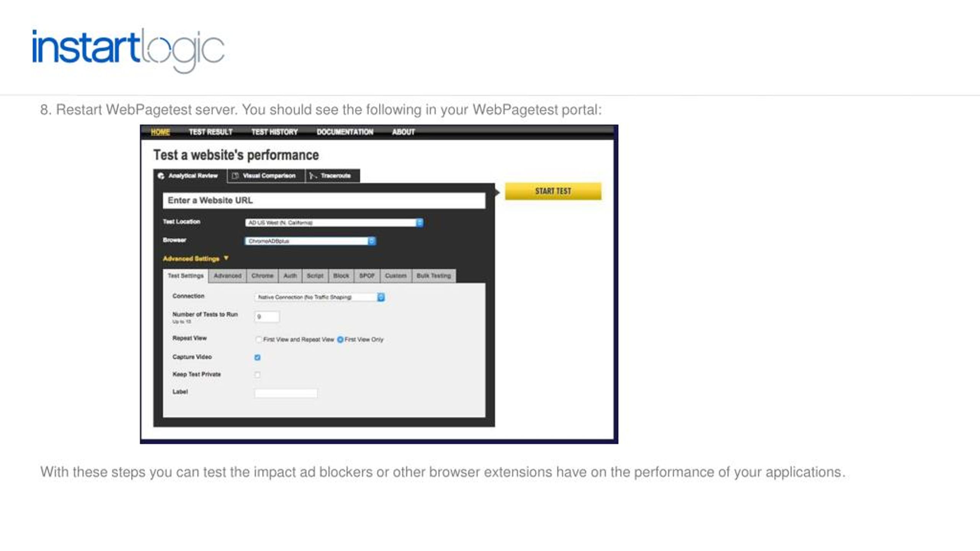Open the Test Location dropdown arrow
The height and width of the screenshot is (551, 980).
420,222
